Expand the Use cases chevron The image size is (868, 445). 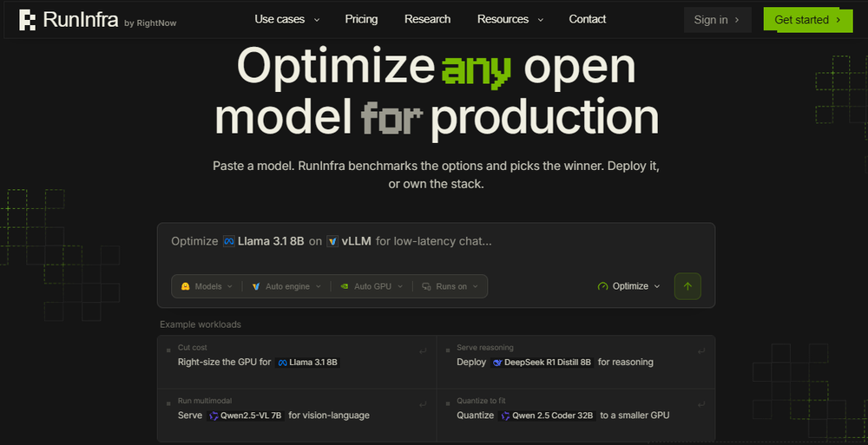pyautogui.click(x=317, y=20)
